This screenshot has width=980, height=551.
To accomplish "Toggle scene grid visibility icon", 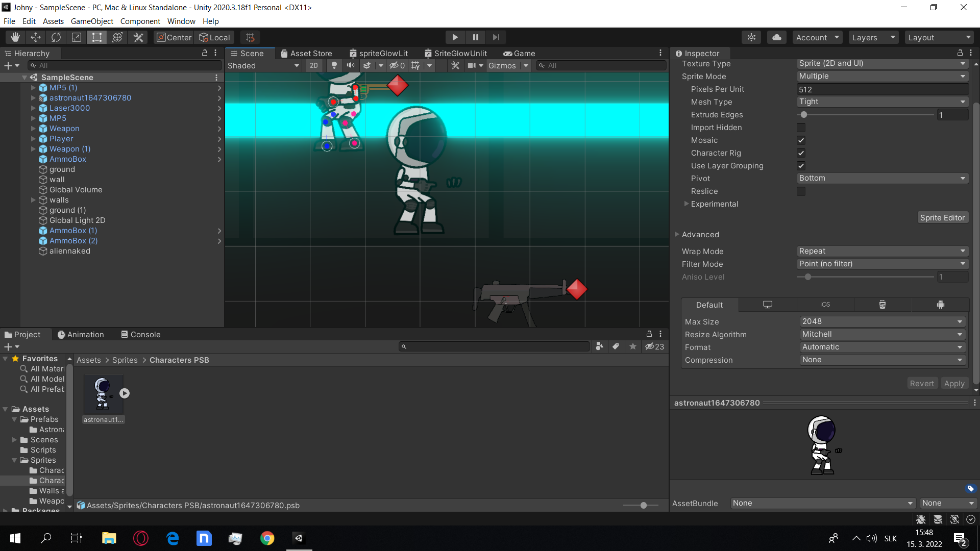I will click(x=416, y=65).
